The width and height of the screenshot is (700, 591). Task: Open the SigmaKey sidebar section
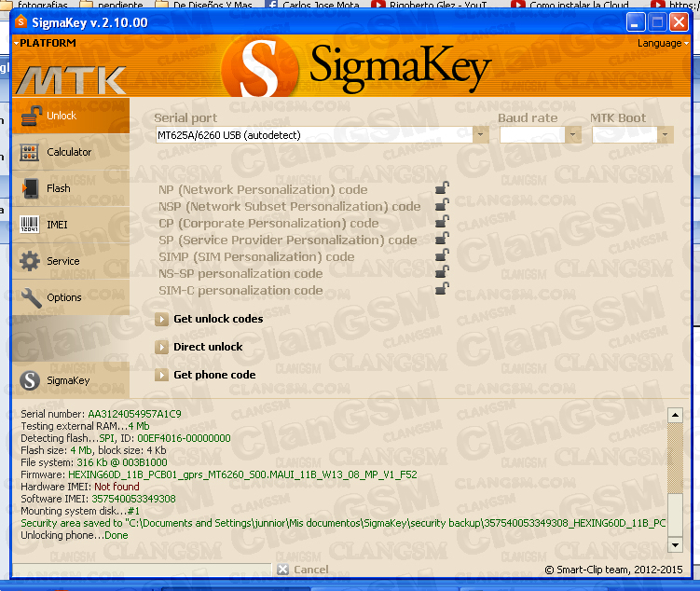pyautogui.click(x=71, y=380)
